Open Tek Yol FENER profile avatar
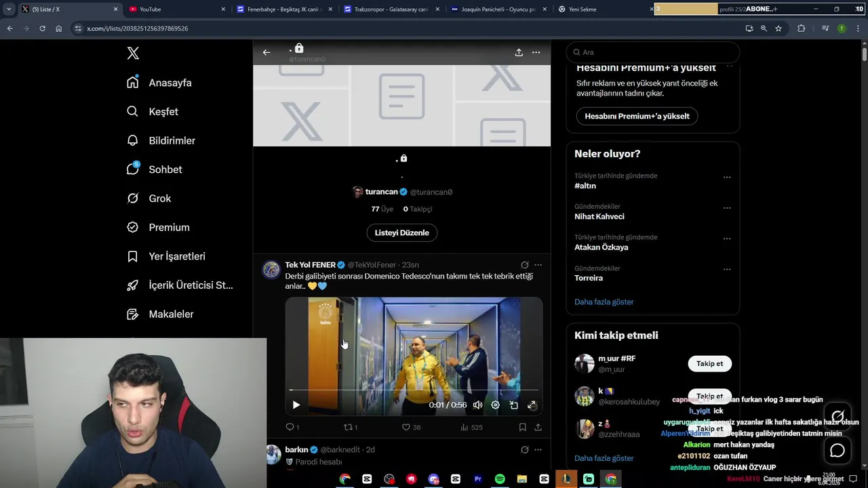 (x=271, y=270)
